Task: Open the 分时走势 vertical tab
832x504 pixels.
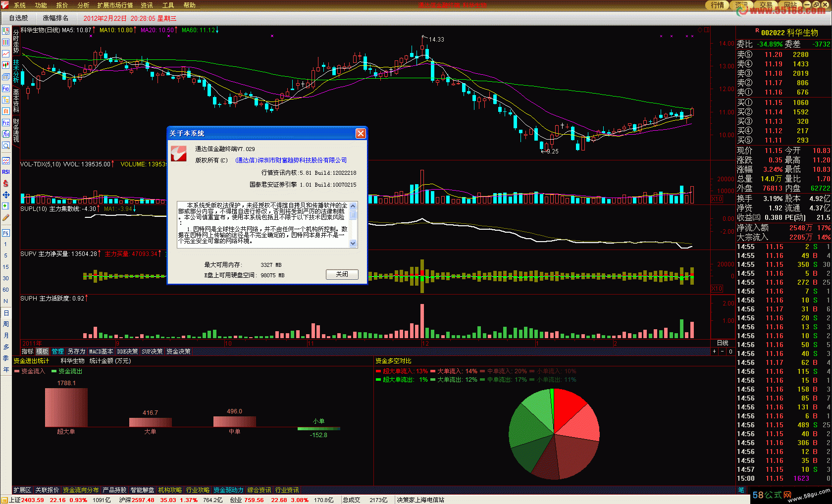Action: tap(16, 42)
